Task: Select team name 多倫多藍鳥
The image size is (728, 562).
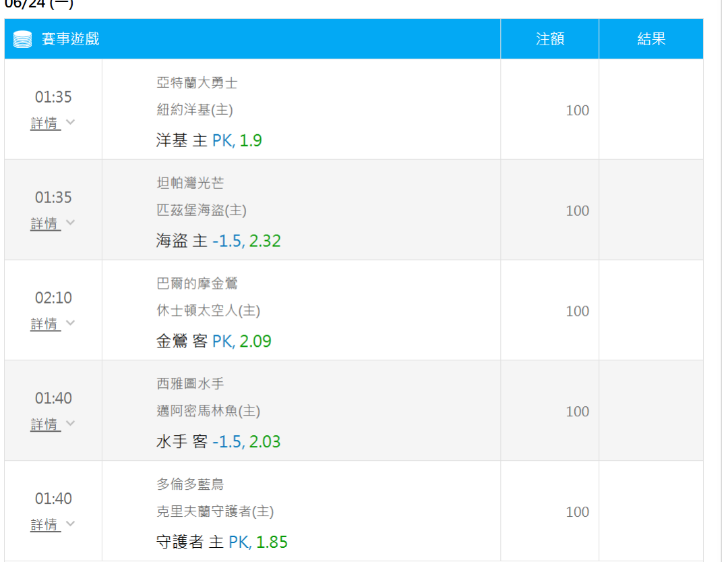Action: (190, 484)
